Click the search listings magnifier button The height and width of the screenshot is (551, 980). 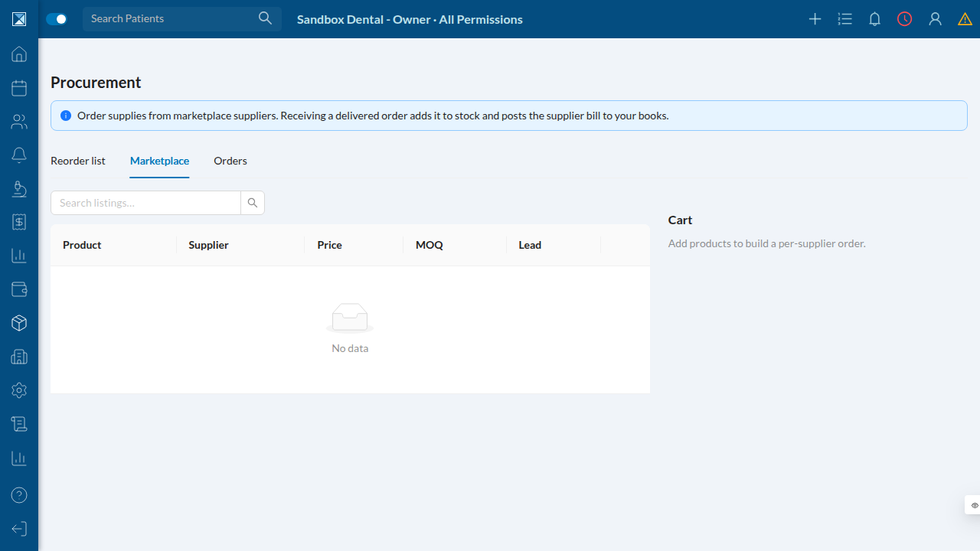(253, 203)
